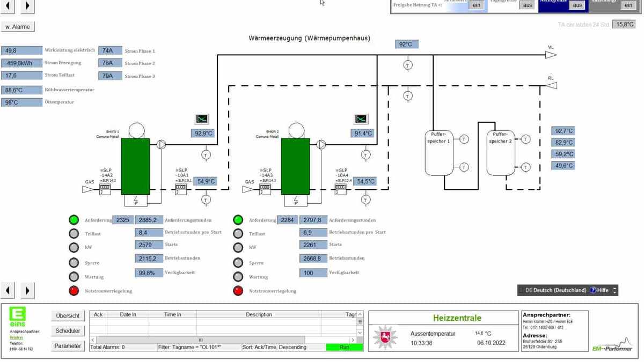This screenshot has height=362, width=644.
Task: Click the blue Hilfe question mark icon
Action: point(593,290)
